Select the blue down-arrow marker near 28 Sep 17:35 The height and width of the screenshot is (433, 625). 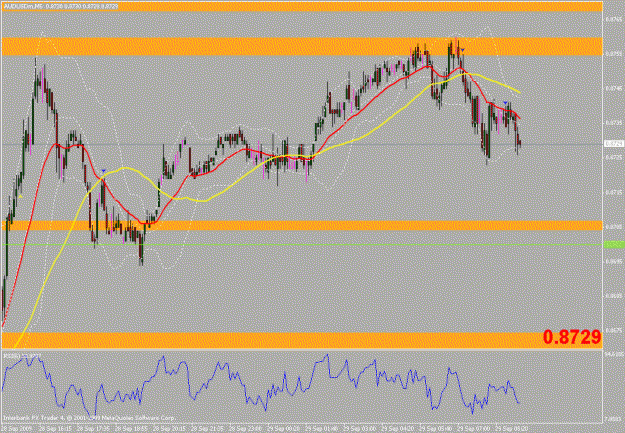[x=104, y=171]
